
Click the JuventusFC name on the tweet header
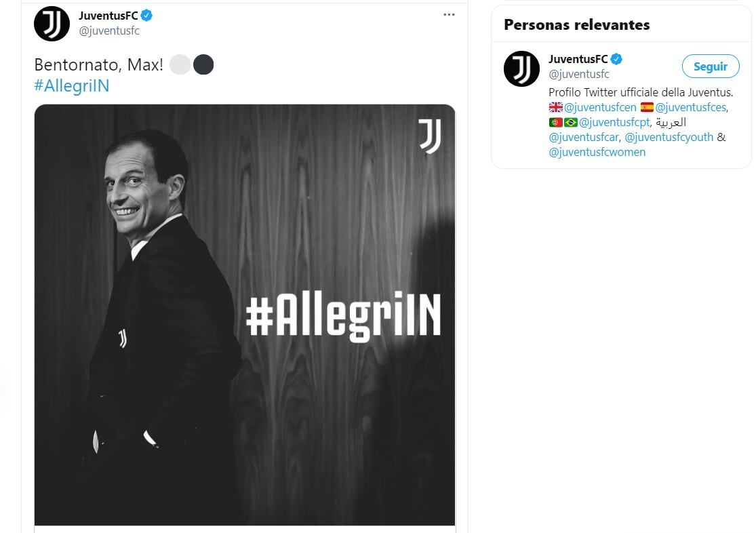click(108, 16)
